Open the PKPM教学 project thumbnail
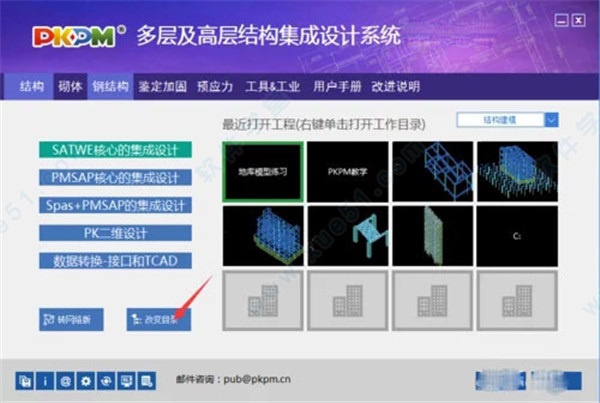This screenshot has width=600, height=403. [346, 170]
